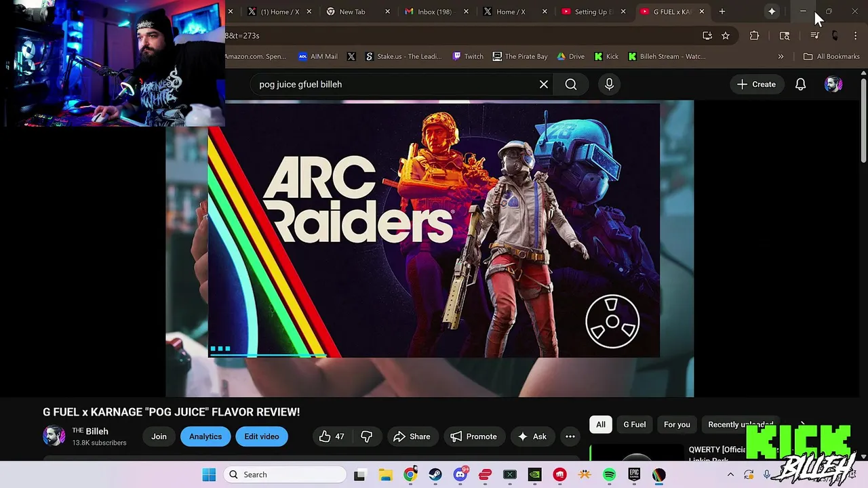The image size is (868, 488).
Task: Open the Billeh channel name link
Action: coord(90,431)
